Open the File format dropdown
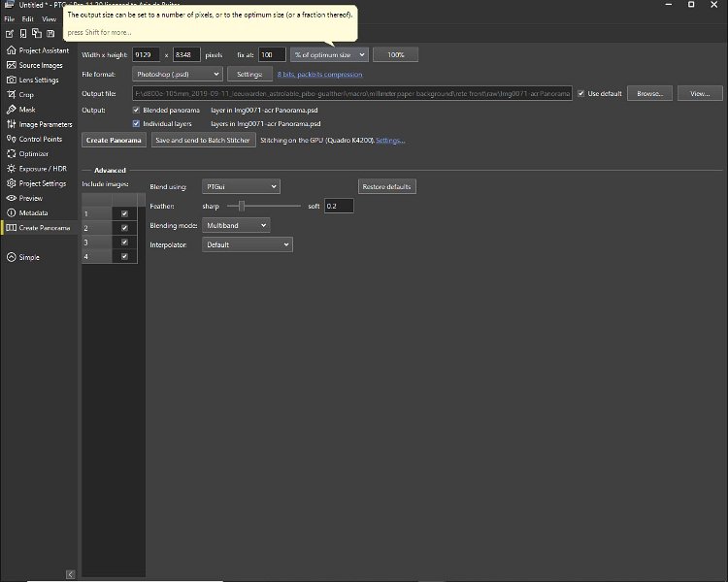Viewport: 728px width, 582px height. click(177, 74)
